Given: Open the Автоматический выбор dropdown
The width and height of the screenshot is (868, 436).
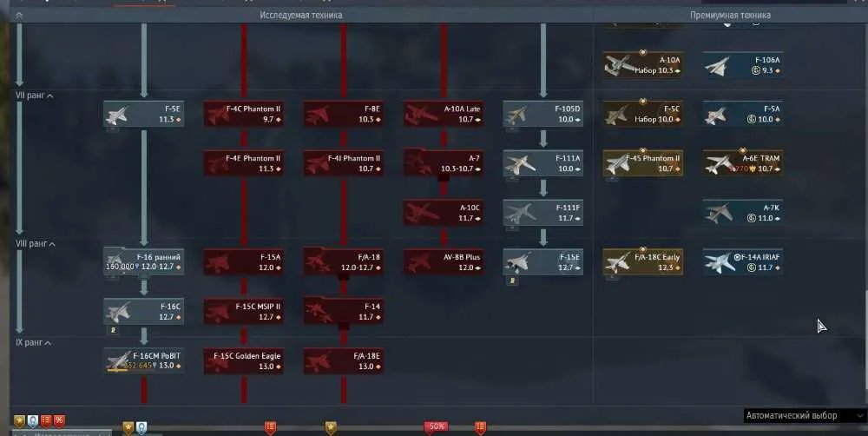Looking at the screenshot, I should [x=805, y=415].
